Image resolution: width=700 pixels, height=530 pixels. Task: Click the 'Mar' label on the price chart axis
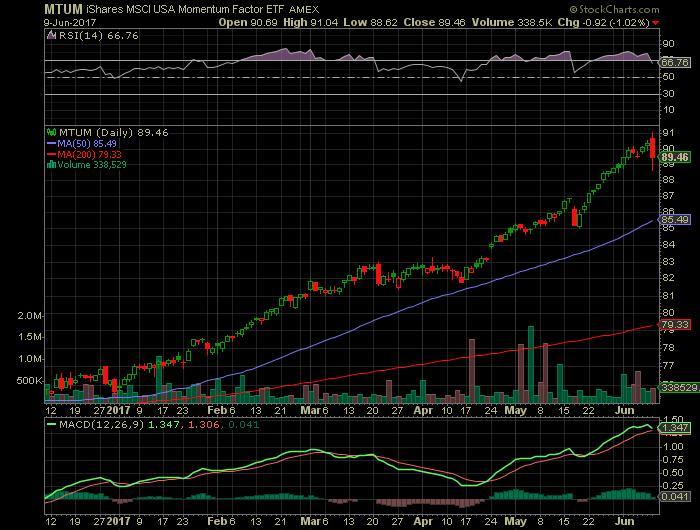310,410
